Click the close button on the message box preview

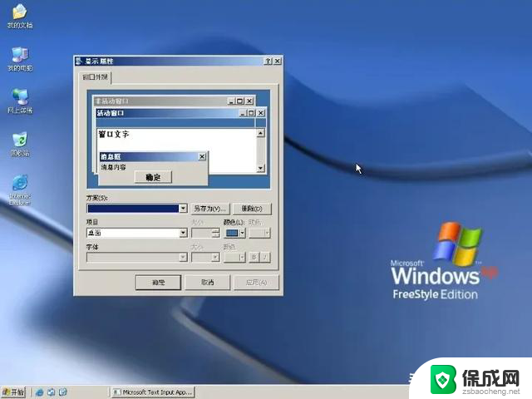click(x=202, y=156)
